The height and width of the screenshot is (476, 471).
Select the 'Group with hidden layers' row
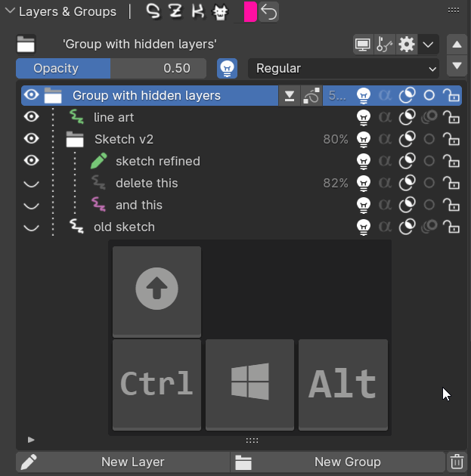(x=147, y=96)
